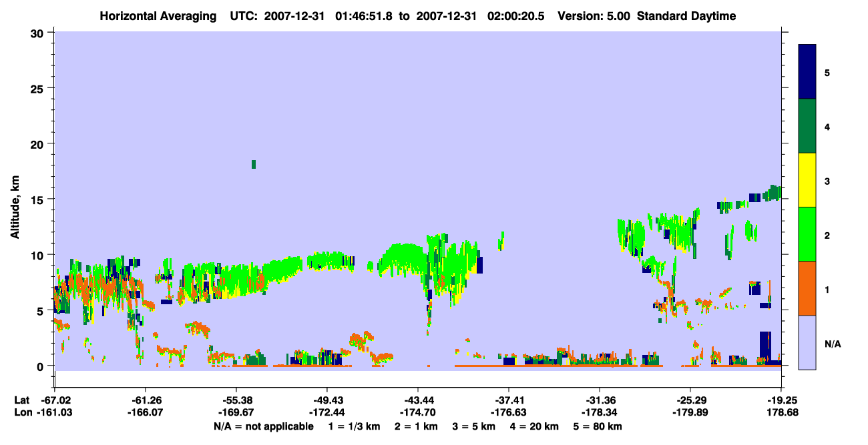Screen dimensions: 868x445
Task: Click the isolated dark green feature near 18 km altitude
Action: coord(254,164)
